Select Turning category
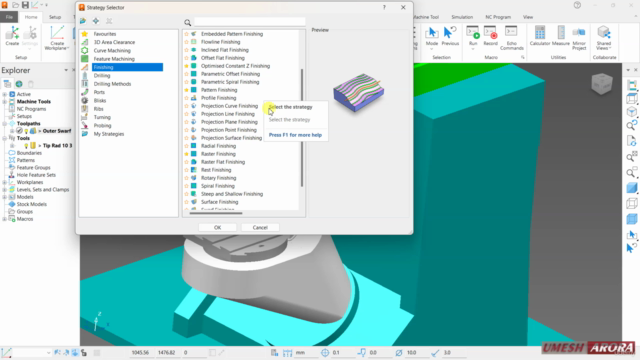 [102, 117]
